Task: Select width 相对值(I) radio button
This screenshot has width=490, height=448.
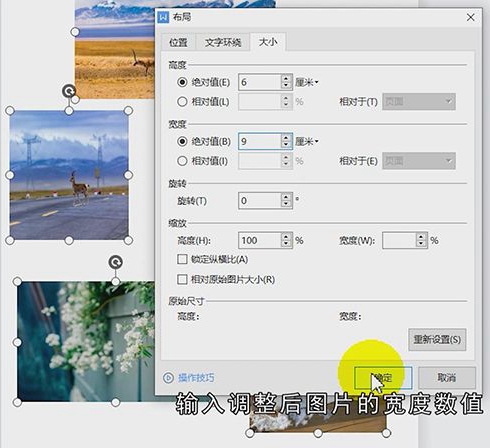Action: tap(182, 161)
